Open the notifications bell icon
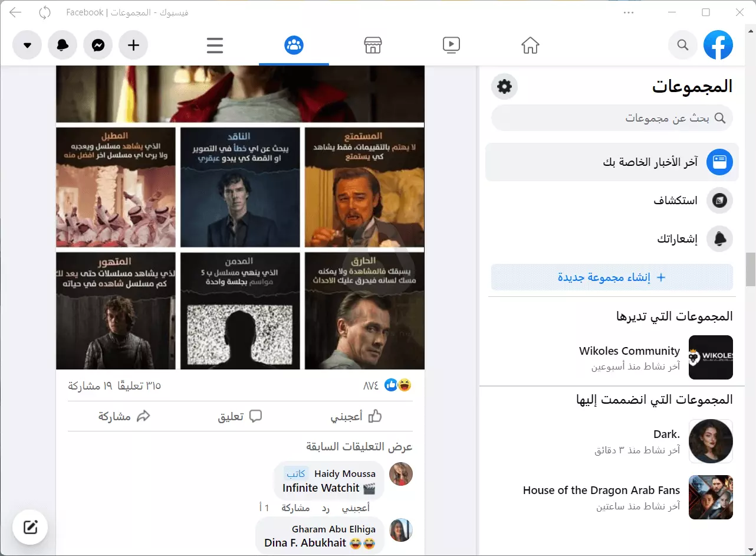Screen dimensions: 756x556 (63, 45)
